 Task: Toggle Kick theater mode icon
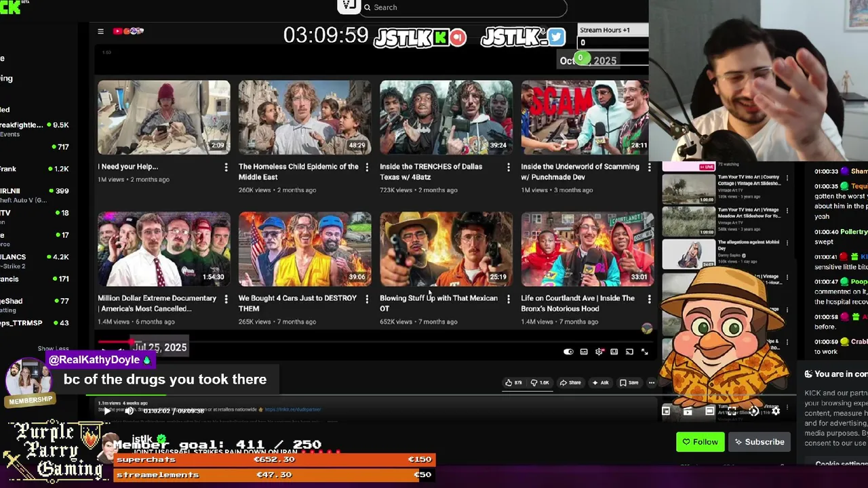tap(709, 411)
